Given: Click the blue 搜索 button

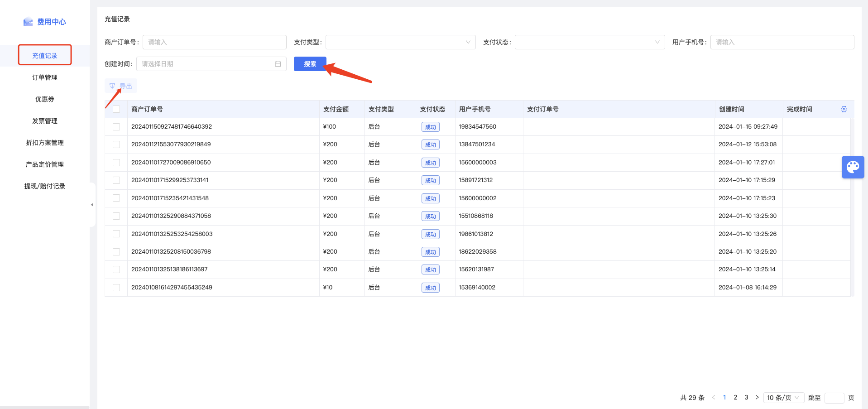Looking at the screenshot, I should pos(310,64).
